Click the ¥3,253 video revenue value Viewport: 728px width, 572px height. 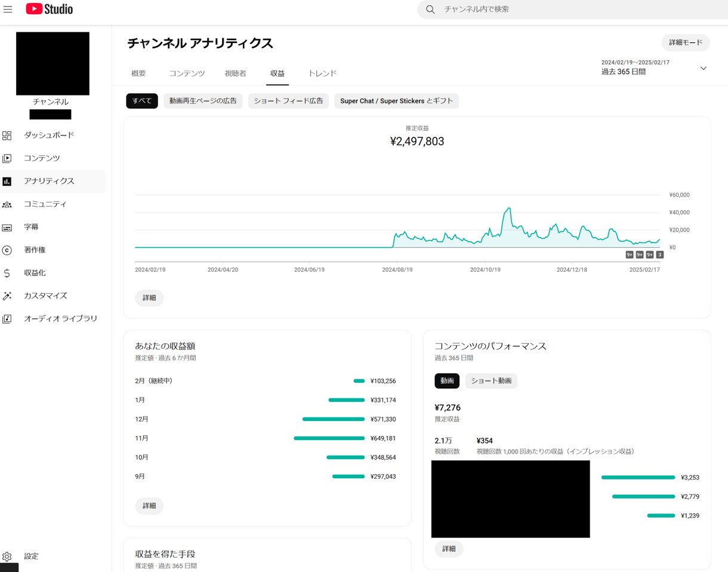click(x=690, y=478)
